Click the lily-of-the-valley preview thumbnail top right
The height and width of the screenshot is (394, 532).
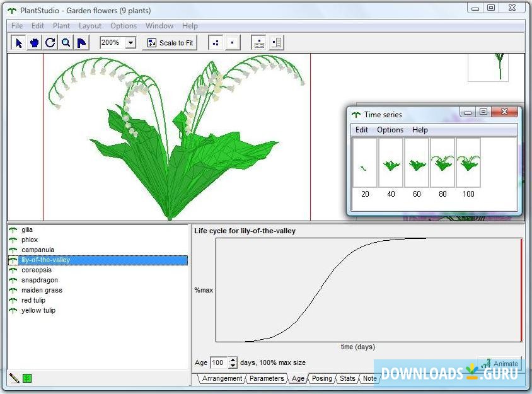(488, 67)
